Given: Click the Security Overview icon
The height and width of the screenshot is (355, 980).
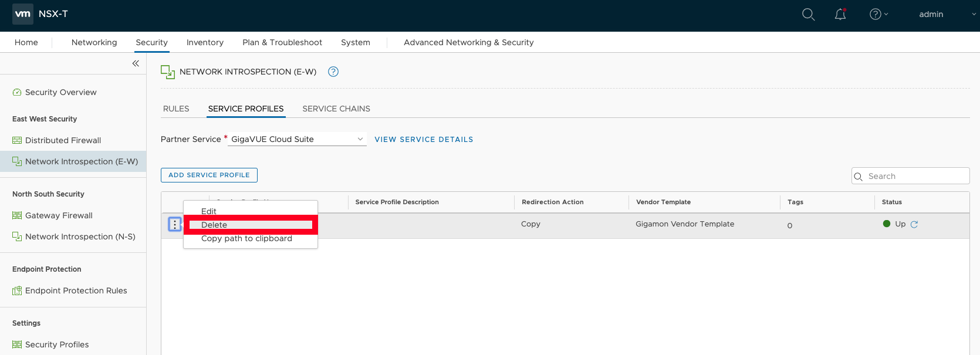Looking at the screenshot, I should click(17, 92).
